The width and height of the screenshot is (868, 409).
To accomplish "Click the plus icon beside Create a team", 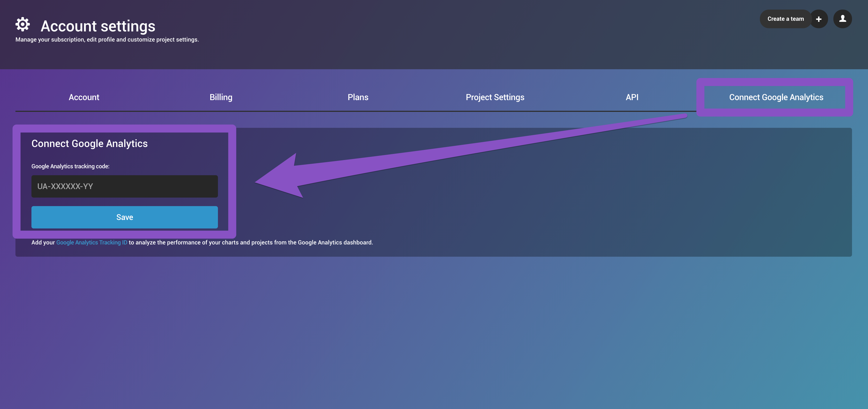I will point(818,19).
